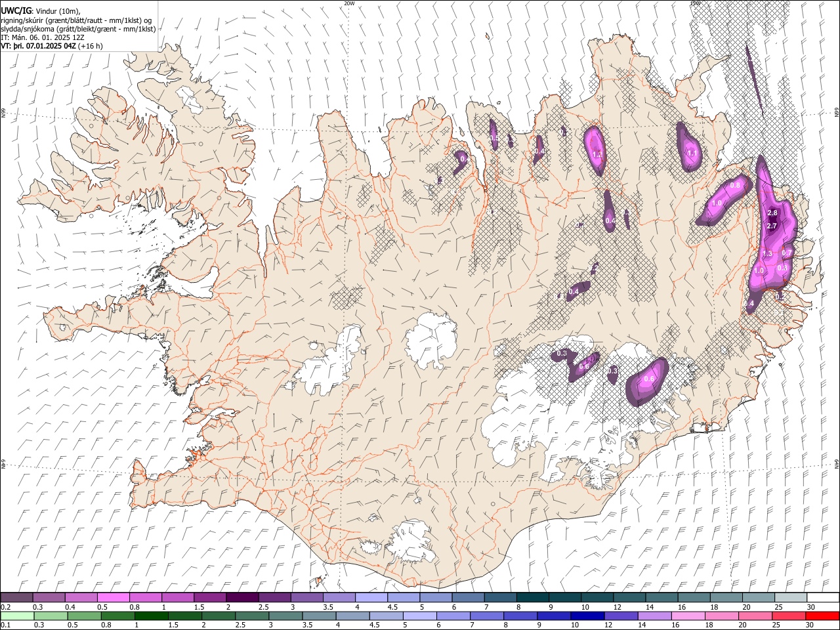This screenshot has width=840, height=630.
Task: Click the dark plum 0.2–0.3 swatch in top legend row
Action: click(x=16, y=598)
